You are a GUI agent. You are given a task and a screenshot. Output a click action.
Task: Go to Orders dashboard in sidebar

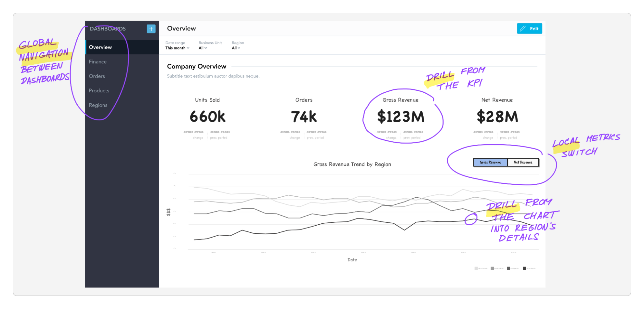(x=97, y=76)
